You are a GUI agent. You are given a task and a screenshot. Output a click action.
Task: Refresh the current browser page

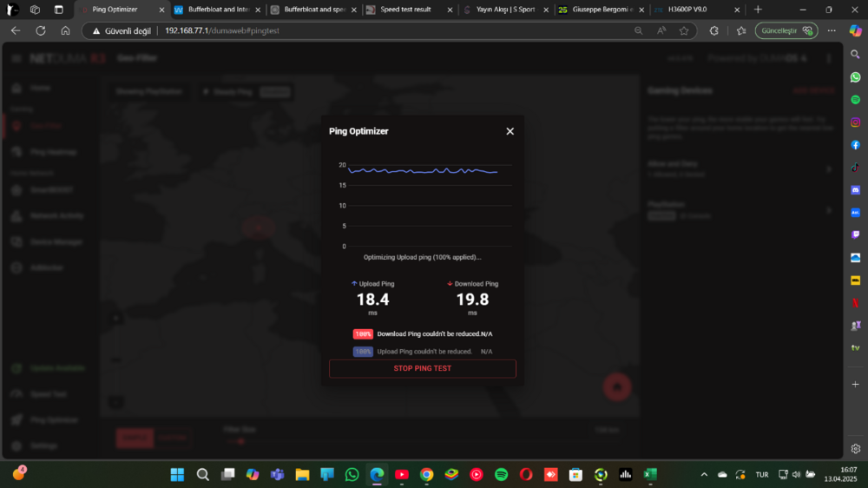point(41,30)
